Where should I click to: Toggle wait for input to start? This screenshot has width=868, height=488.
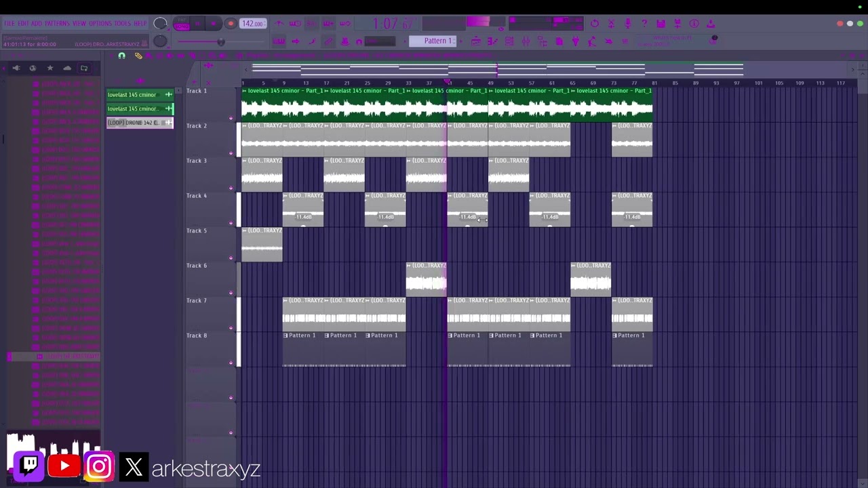pos(295,23)
